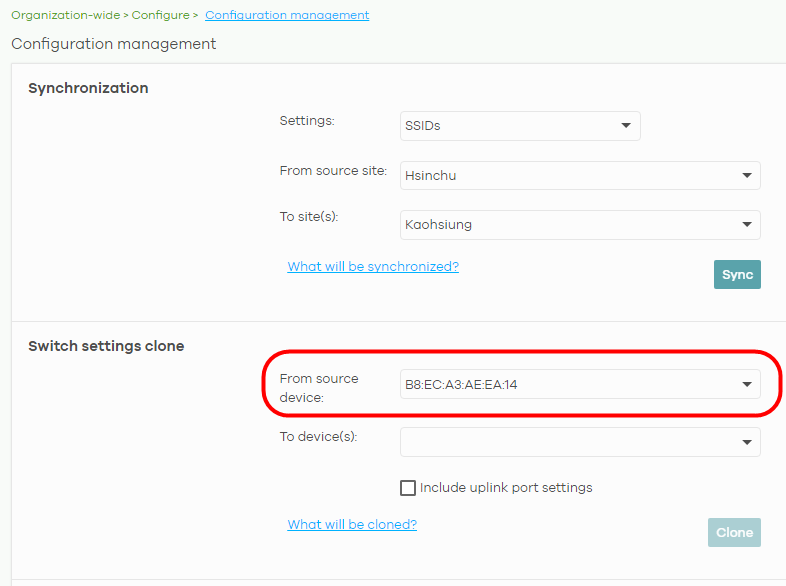Click the 'Include uplink port settings' label text

pyautogui.click(x=506, y=488)
